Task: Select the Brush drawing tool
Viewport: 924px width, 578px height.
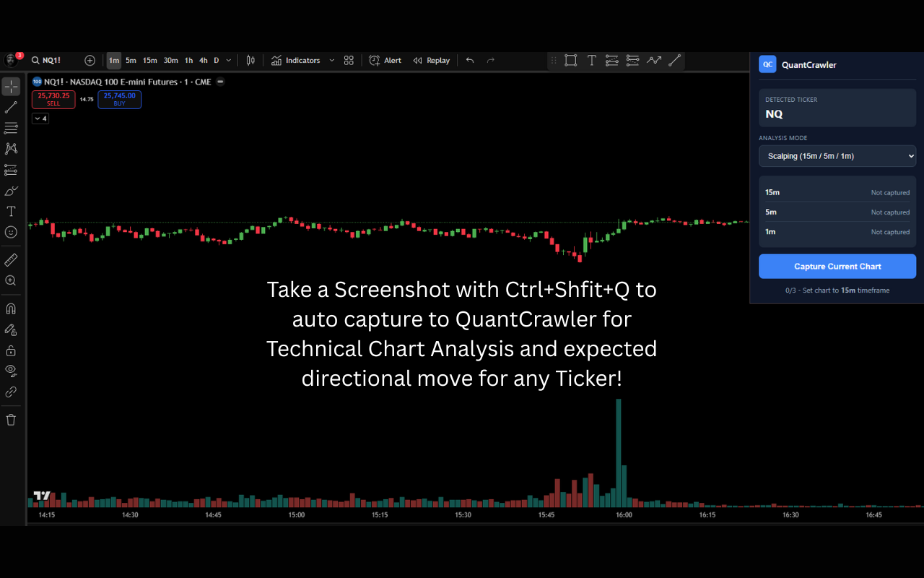Action: click(x=11, y=191)
